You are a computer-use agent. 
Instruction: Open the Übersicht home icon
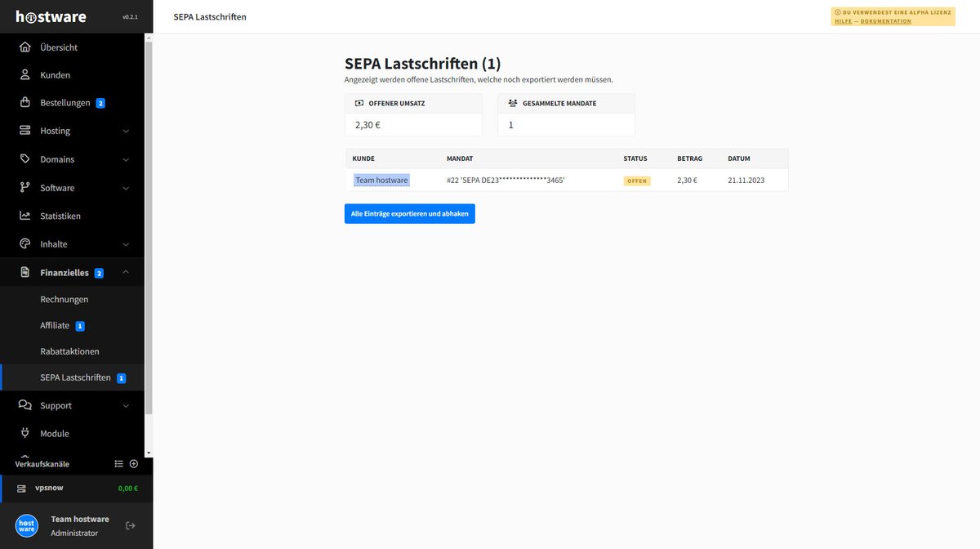(x=25, y=47)
